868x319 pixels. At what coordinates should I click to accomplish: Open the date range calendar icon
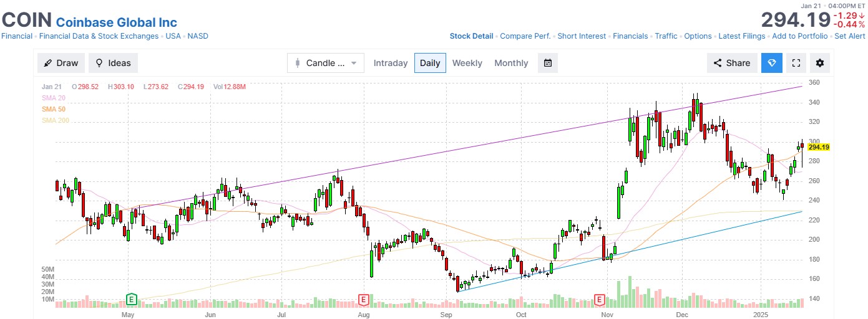click(548, 63)
